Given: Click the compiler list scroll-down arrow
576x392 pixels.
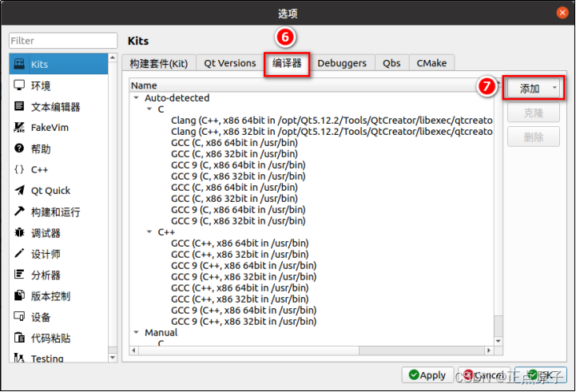Looking at the screenshot, I should coord(499,341).
